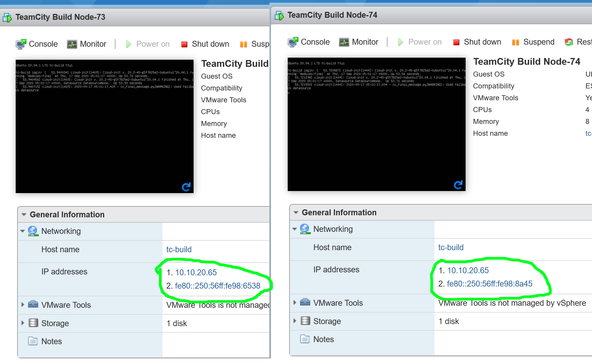Select 'IP addresses' label in Node-74
592x364 pixels.
[336, 270]
